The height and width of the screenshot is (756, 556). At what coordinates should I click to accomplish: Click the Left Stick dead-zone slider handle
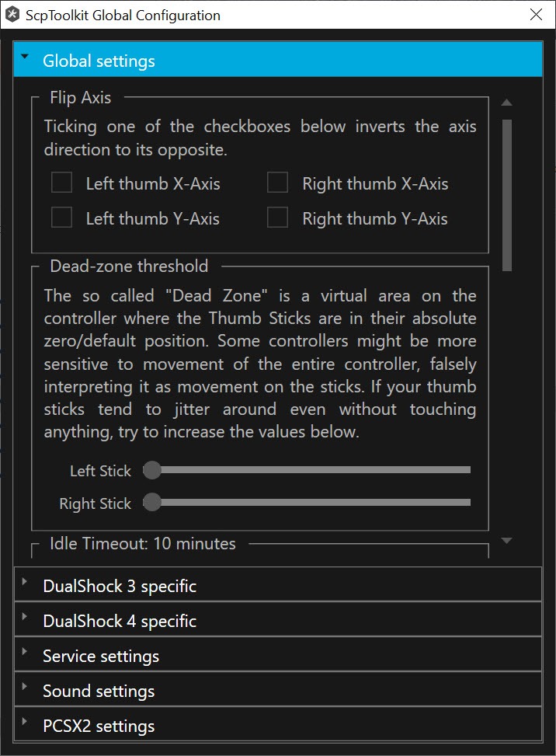(x=152, y=470)
